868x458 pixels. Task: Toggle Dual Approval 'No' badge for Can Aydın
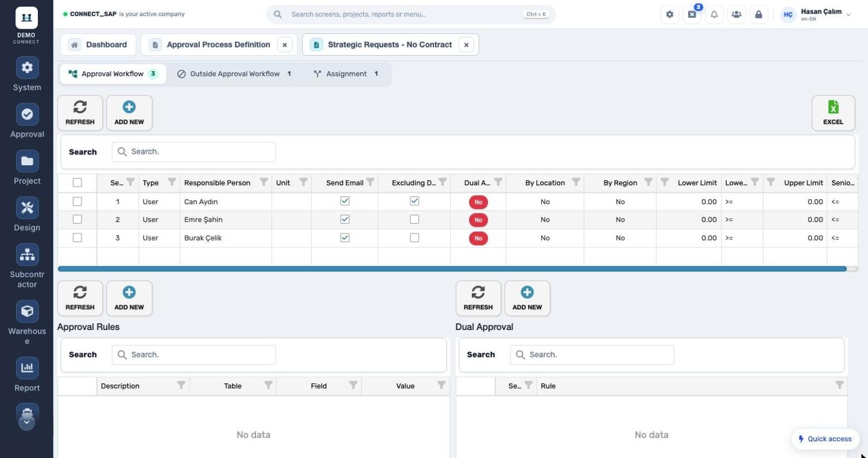coord(478,202)
